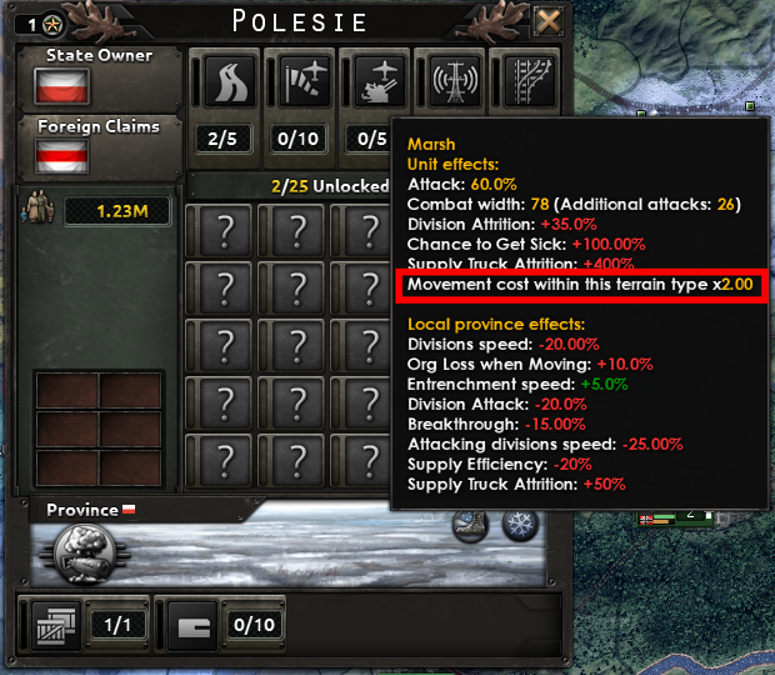Click the land fort bunker icon
Screen dimensions: 775x675
tap(193, 625)
